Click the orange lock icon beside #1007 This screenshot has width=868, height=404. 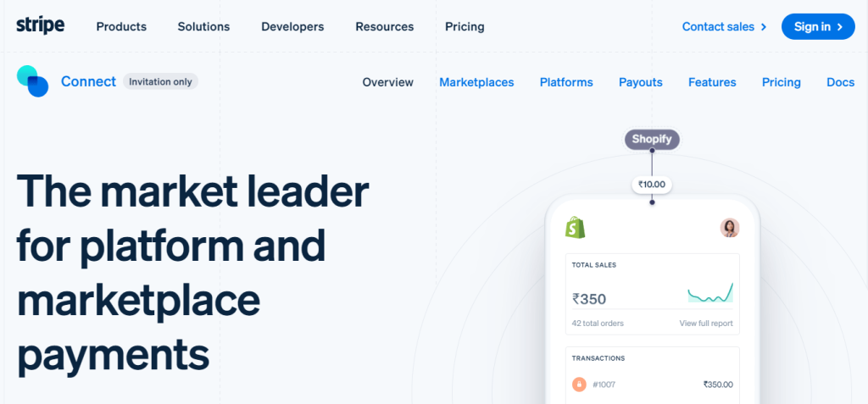click(x=579, y=384)
